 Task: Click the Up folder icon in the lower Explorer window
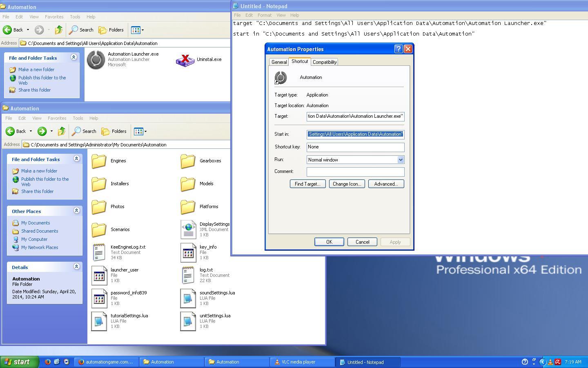coord(62,131)
